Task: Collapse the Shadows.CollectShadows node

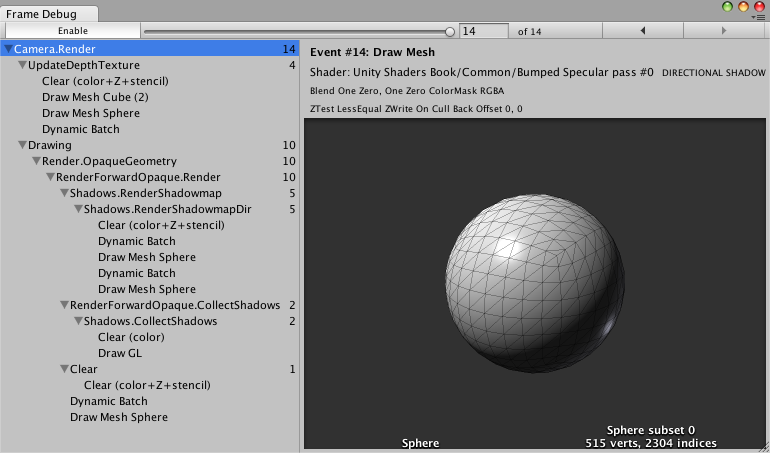Action: [78, 321]
